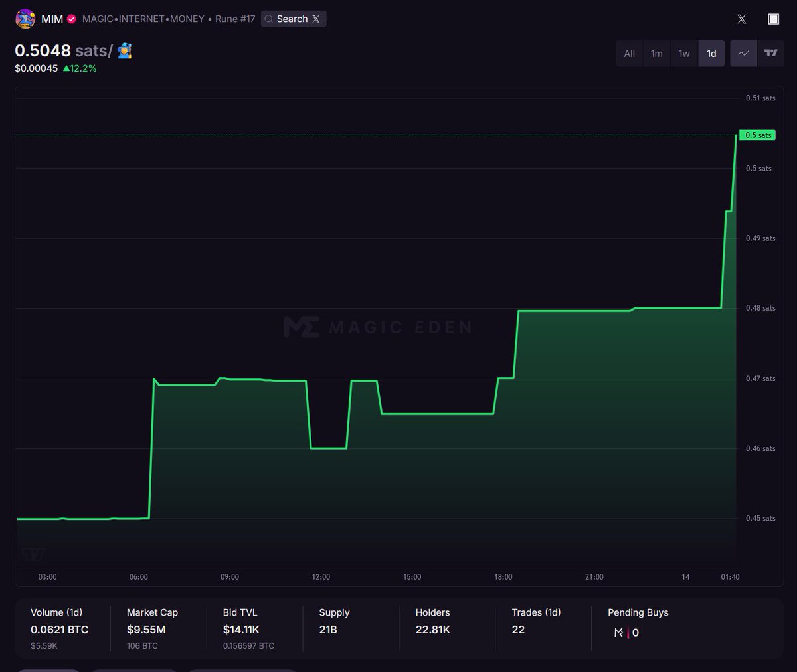This screenshot has width=797, height=672.
Task: Click the 12:00 time axis label
Action: pos(321,577)
